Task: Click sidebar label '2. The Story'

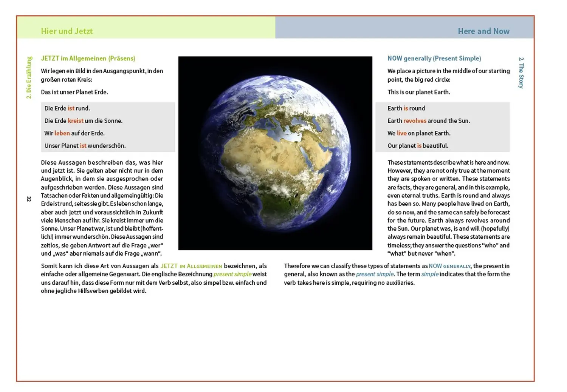Action: tap(521, 73)
